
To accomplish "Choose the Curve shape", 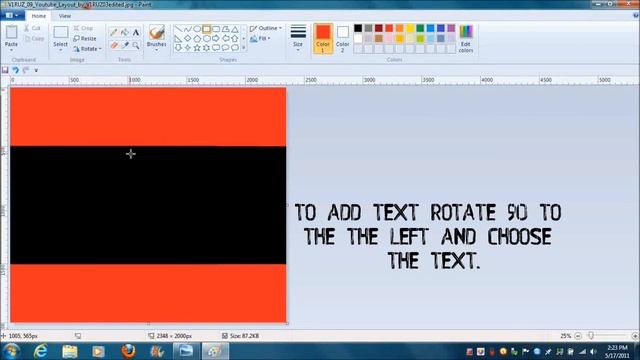I will click(187, 29).
